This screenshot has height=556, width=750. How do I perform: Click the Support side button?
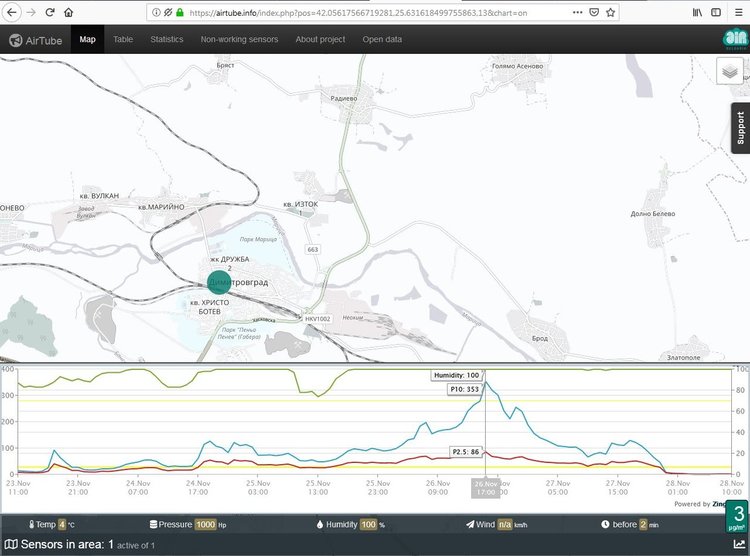click(740, 129)
